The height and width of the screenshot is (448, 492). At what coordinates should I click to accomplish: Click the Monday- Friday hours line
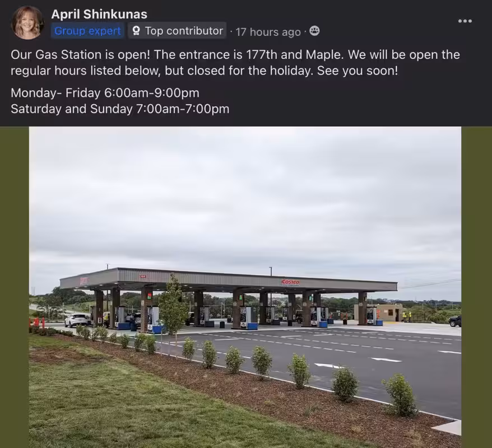(x=105, y=93)
